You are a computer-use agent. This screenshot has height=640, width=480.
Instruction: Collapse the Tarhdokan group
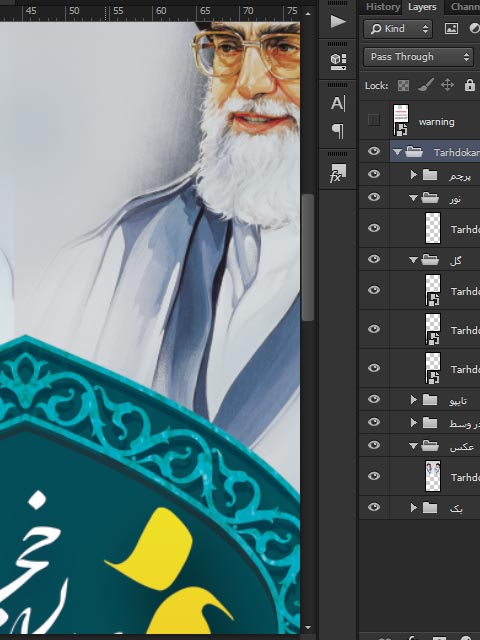click(397, 152)
